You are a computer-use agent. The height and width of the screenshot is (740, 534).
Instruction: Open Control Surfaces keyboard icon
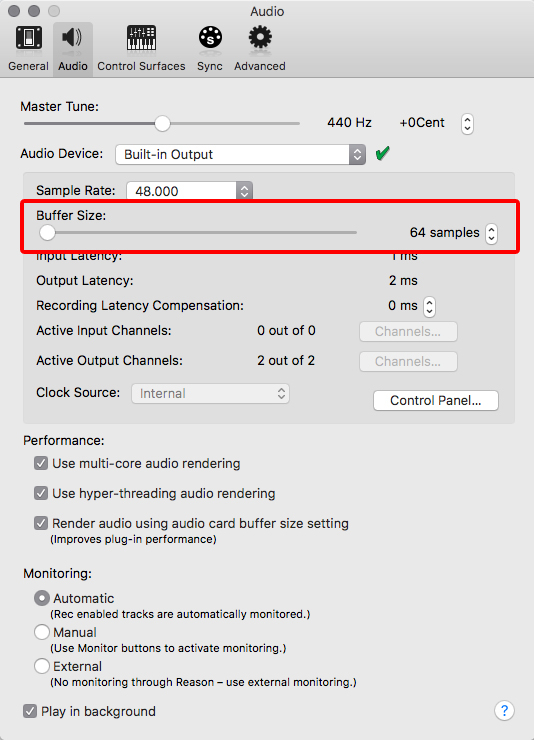[141, 38]
